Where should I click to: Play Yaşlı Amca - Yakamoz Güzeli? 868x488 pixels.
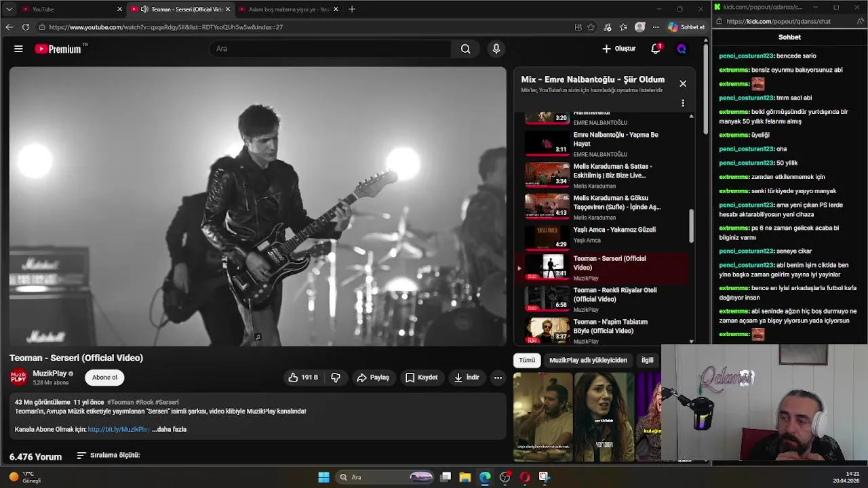(604, 239)
